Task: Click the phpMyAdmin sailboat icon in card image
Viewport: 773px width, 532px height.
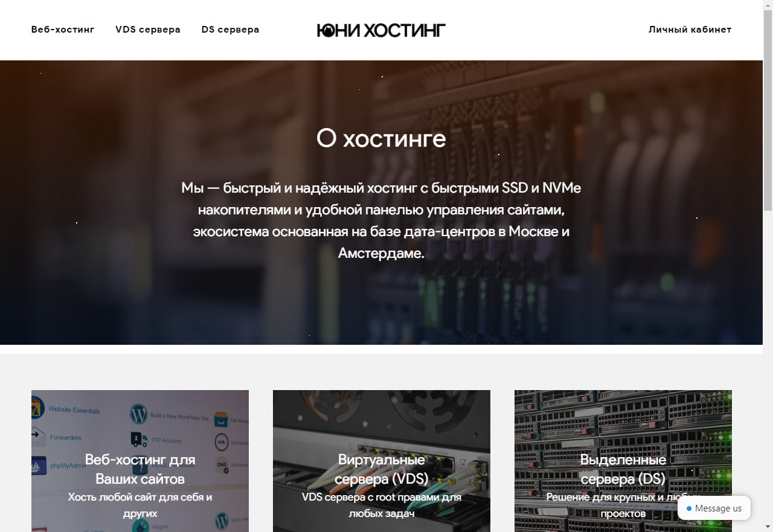Action: click(x=39, y=466)
